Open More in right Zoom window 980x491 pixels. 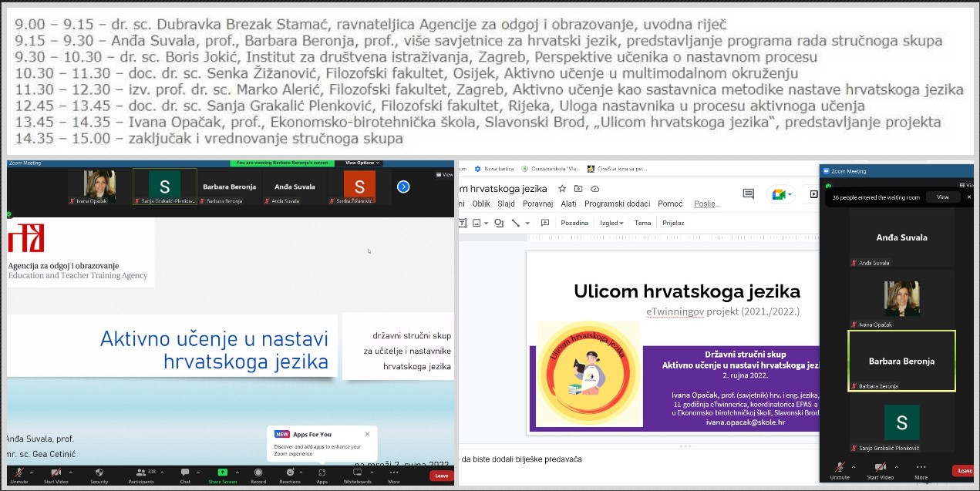coord(921,470)
